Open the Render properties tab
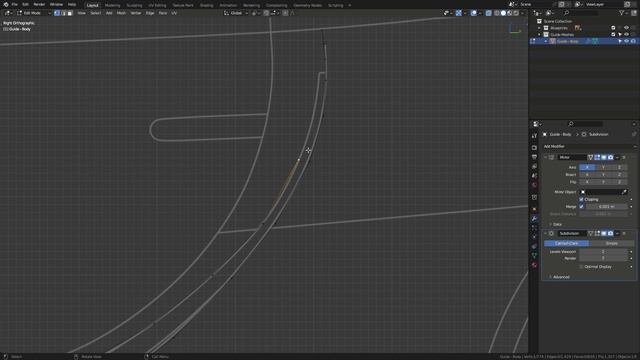The height and width of the screenshot is (360, 640). point(534,148)
